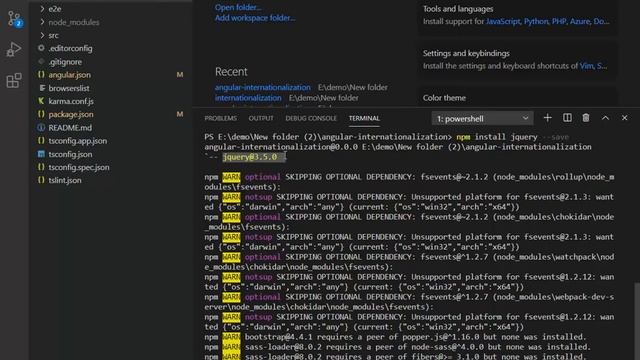
Task: Select the TERMINAL tab
Action: click(x=364, y=118)
